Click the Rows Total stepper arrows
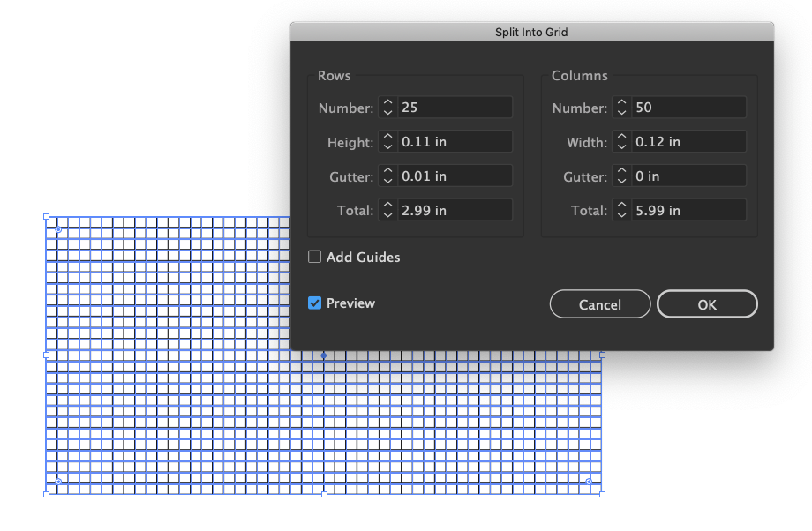Image resolution: width=812 pixels, height=531 pixels. click(x=387, y=211)
